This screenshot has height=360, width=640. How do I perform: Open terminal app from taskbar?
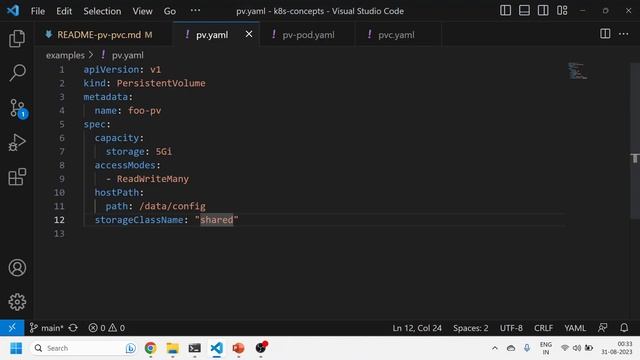coord(194,348)
